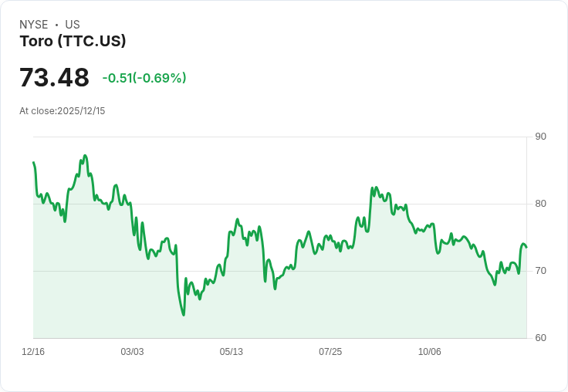Click the leftmost start of the price line
Image resolution: width=568 pixels, height=392 pixels.
pos(33,162)
